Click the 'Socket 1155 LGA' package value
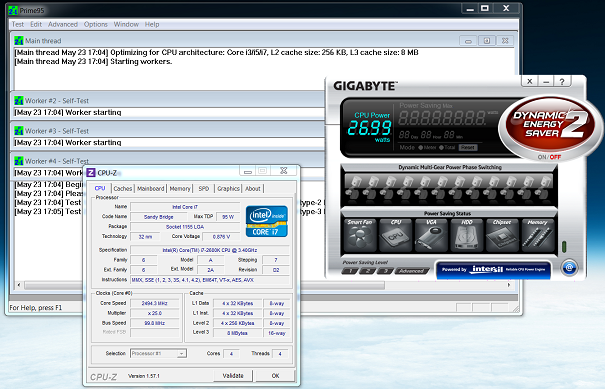The image size is (605, 389). tap(185, 227)
